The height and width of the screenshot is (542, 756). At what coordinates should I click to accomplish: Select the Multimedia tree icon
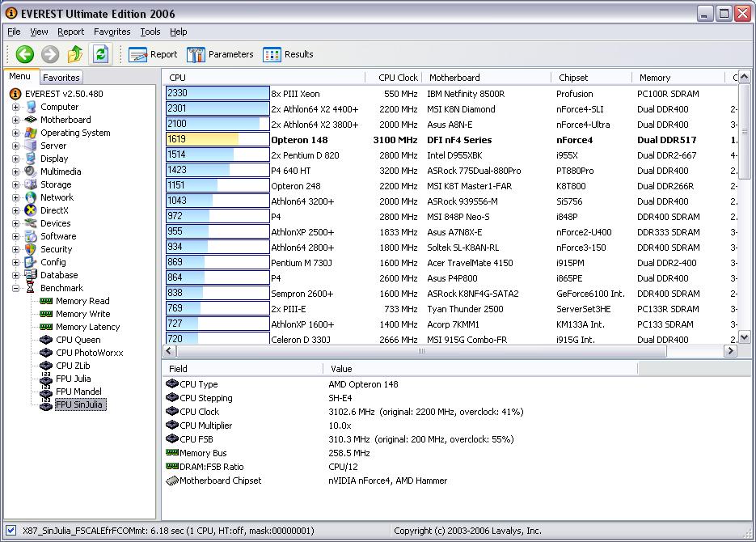[31, 171]
